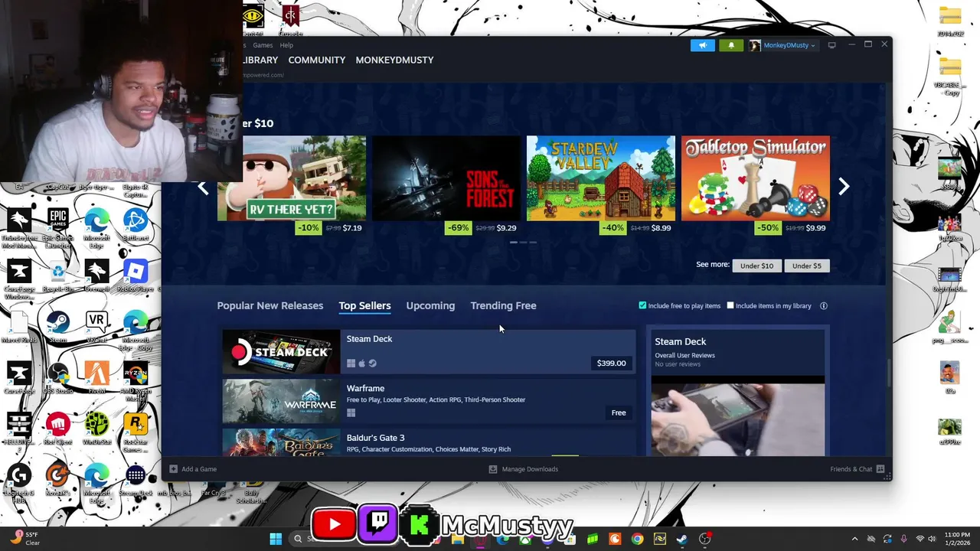The image size is (980, 551).
Task: Open the Baldur's Gate 3 row
Action: (429, 442)
